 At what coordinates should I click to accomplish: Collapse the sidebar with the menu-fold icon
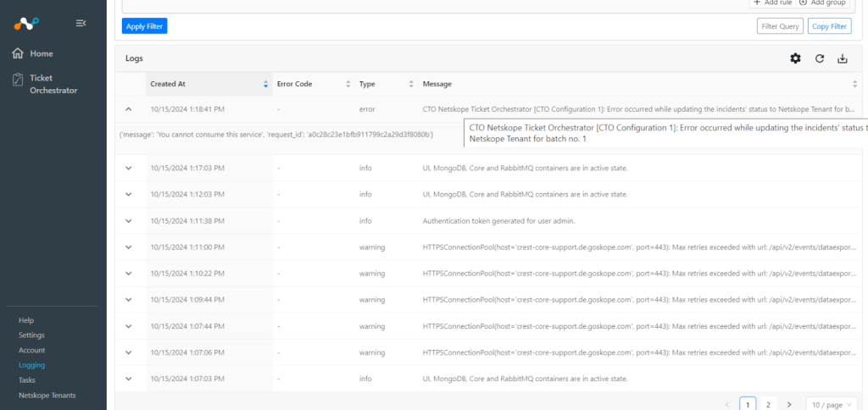81,23
